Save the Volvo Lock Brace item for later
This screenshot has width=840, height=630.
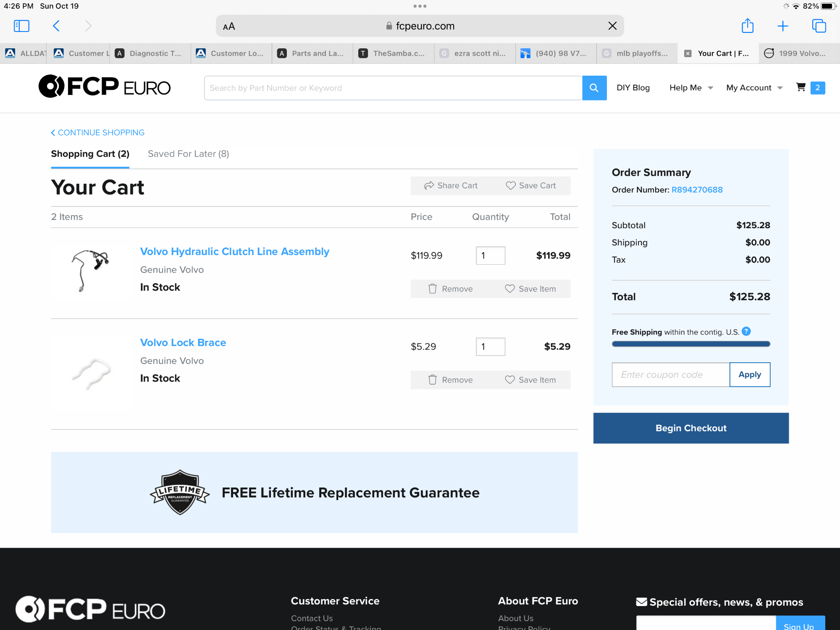tap(530, 380)
